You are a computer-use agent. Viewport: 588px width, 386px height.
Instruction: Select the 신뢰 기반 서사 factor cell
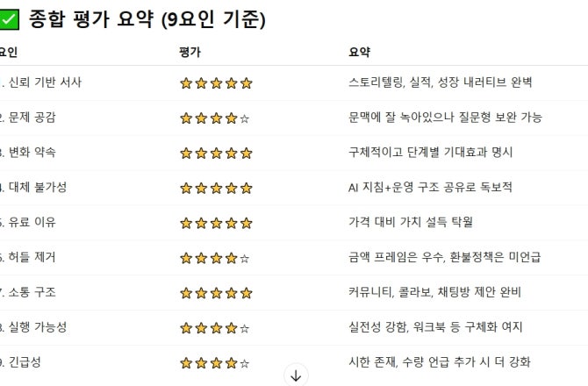point(41,82)
